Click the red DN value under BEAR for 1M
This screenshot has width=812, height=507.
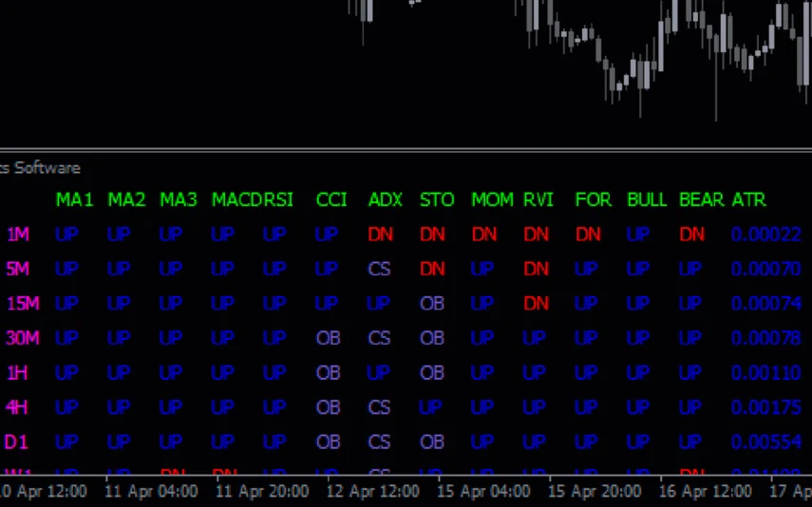click(x=692, y=235)
